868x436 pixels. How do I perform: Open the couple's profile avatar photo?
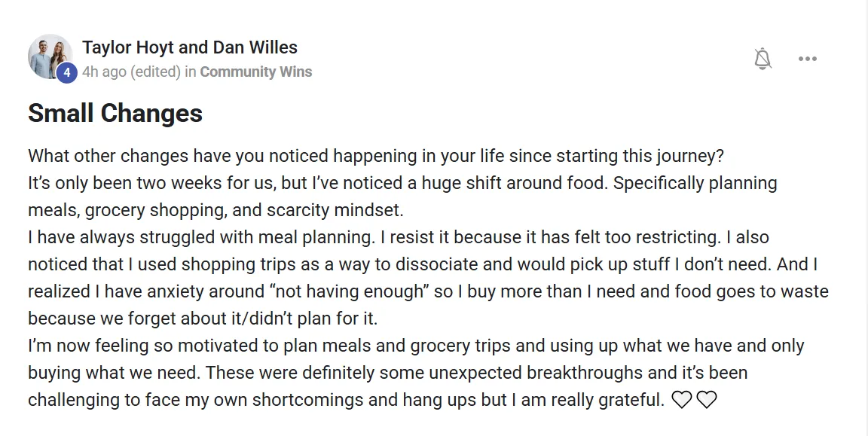pyautogui.click(x=50, y=56)
